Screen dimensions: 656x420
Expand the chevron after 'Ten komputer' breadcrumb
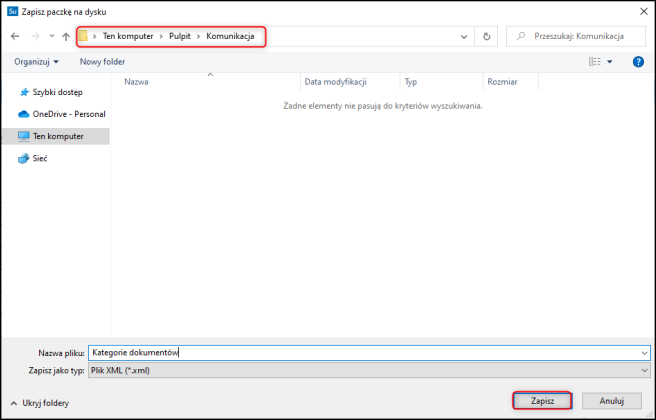161,36
